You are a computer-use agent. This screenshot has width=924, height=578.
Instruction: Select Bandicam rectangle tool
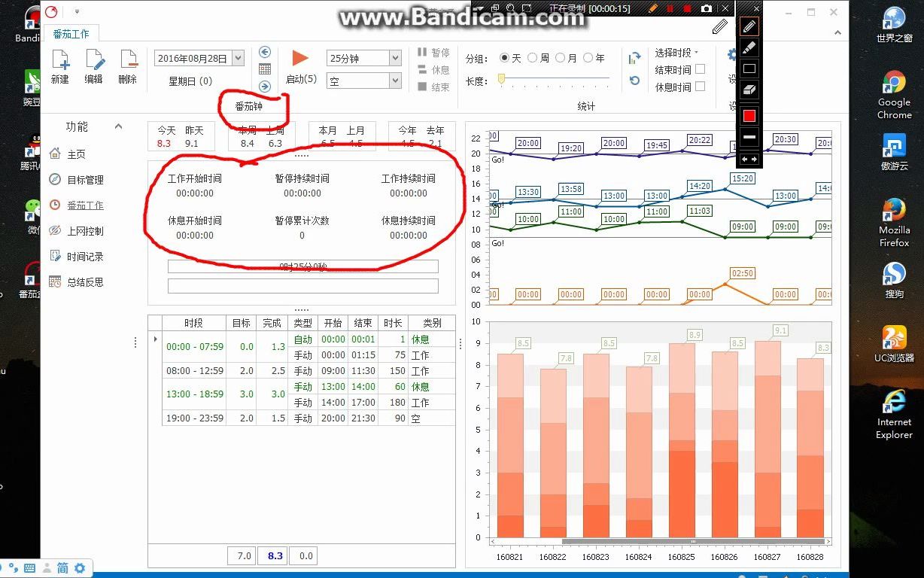(749, 68)
